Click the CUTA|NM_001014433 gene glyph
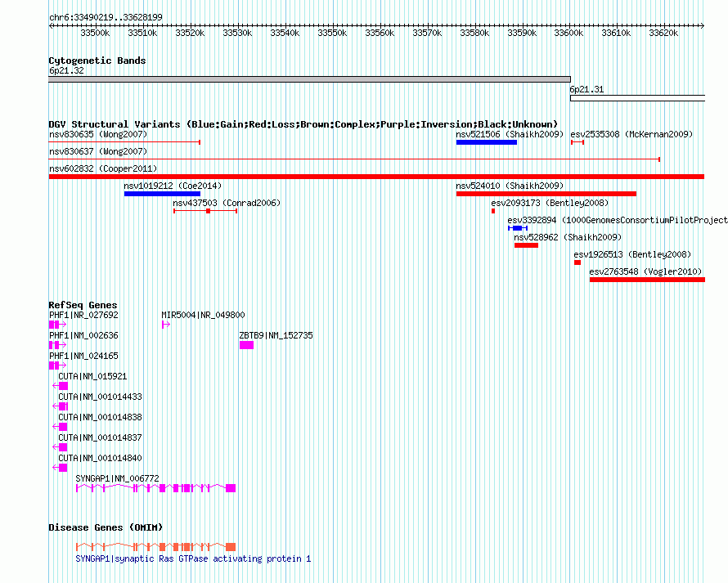 pos(60,406)
